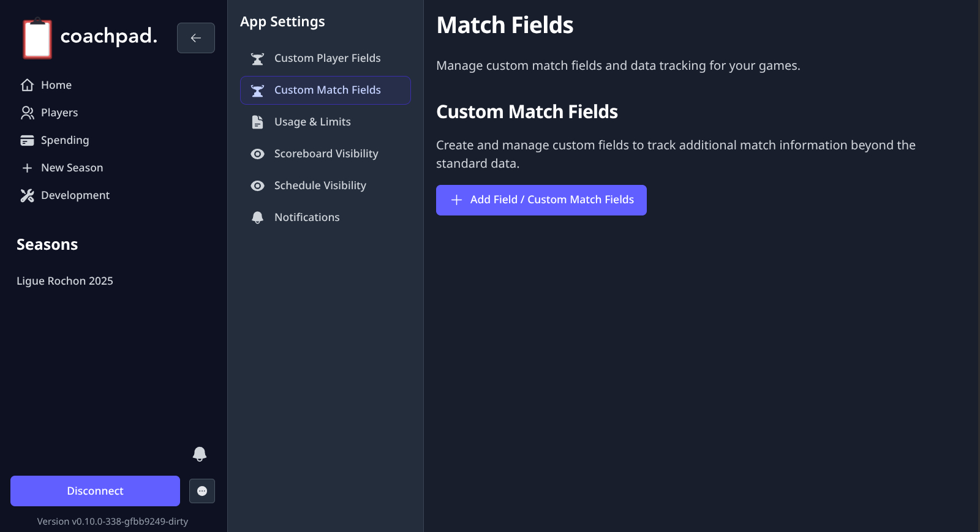Open Custom Player Fields settings

pyautogui.click(x=327, y=58)
